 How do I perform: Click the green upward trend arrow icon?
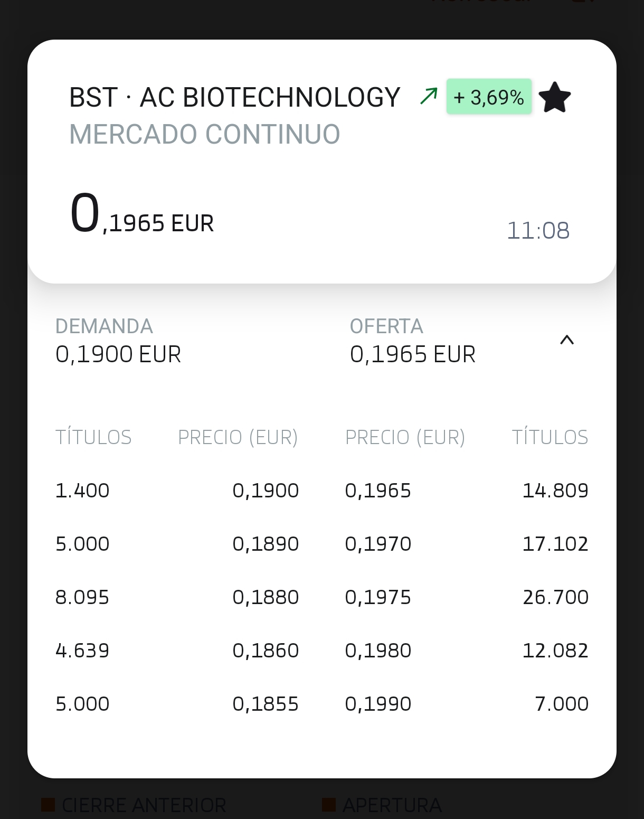(x=429, y=96)
